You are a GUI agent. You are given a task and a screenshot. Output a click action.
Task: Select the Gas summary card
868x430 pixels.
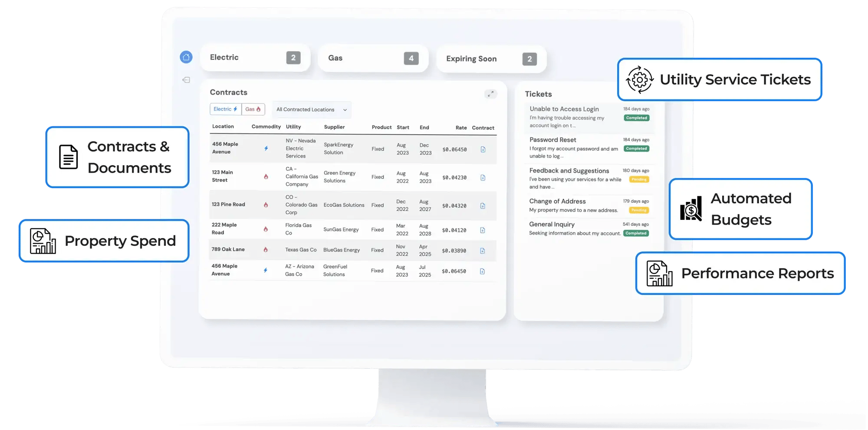373,58
